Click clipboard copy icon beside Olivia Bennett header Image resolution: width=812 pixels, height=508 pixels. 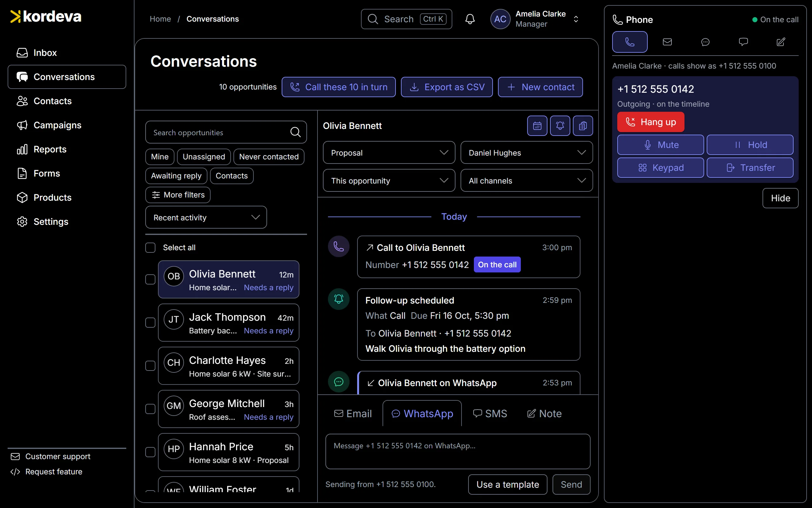tap(583, 126)
